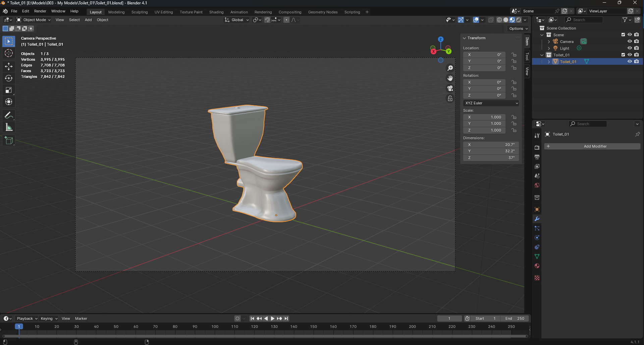Viewport: 644px width, 345px height.
Task: Expand the Light item in outliner
Action: pyautogui.click(x=549, y=48)
